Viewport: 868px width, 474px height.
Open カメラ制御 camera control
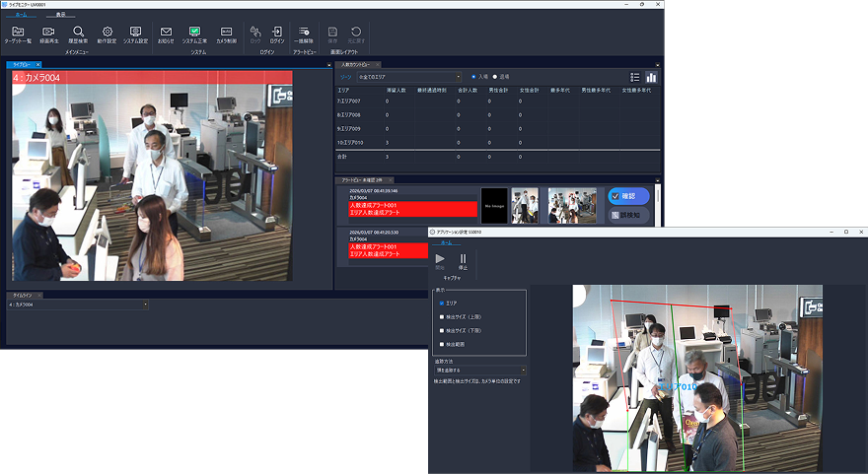pyautogui.click(x=226, y=34)
